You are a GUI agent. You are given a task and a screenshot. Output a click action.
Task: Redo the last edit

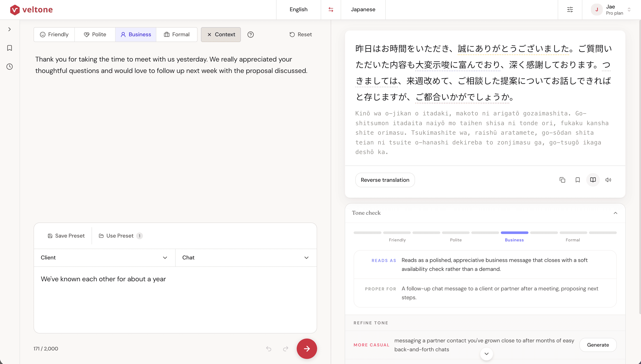pos(286,349)
